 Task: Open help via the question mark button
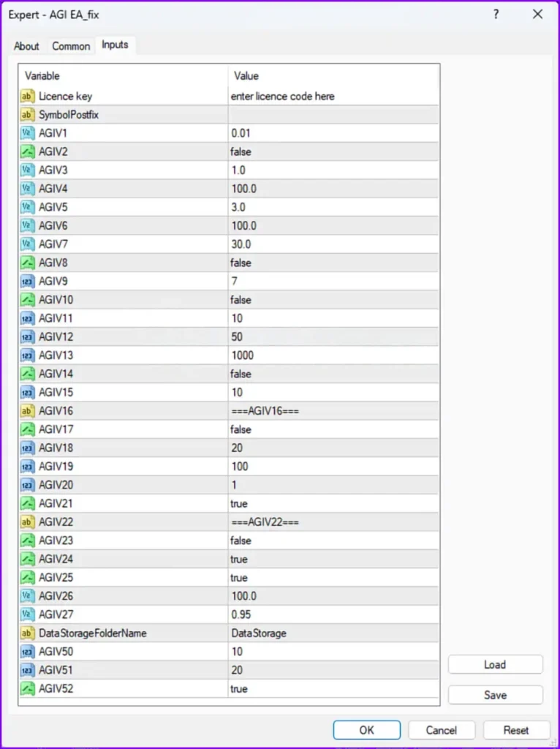(x=496, y=15)
